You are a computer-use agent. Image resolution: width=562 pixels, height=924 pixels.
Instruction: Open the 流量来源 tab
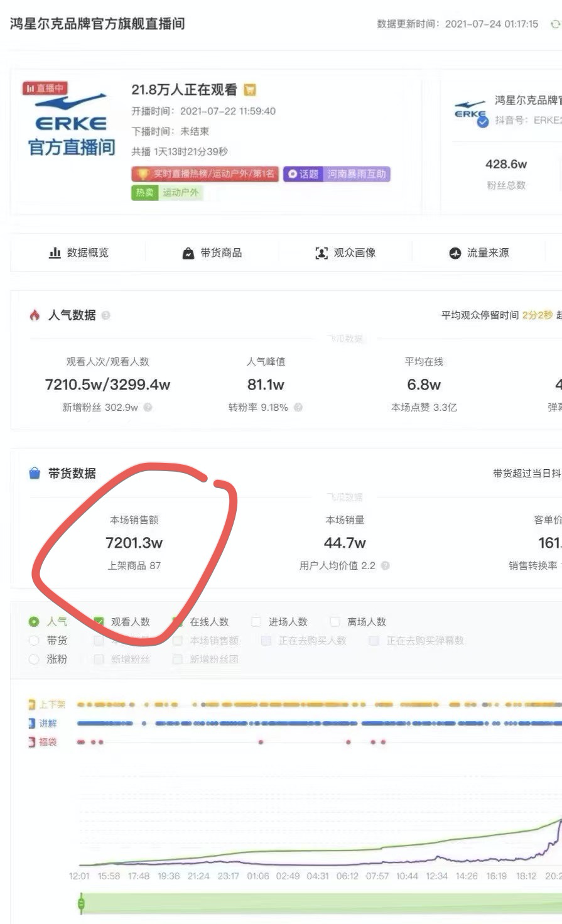coord(478,253)
